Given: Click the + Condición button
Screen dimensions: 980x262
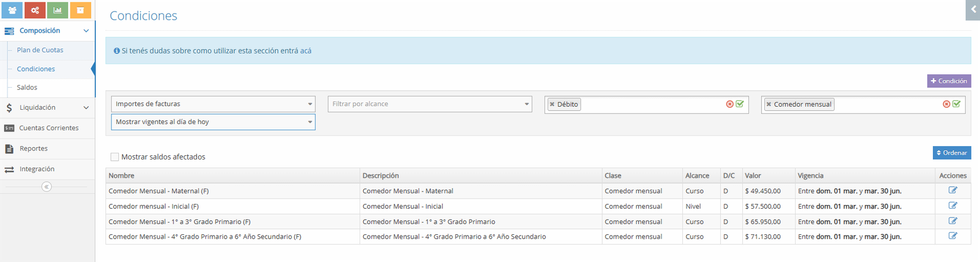Looking at the screenshot, I should [x=949, y=81].
